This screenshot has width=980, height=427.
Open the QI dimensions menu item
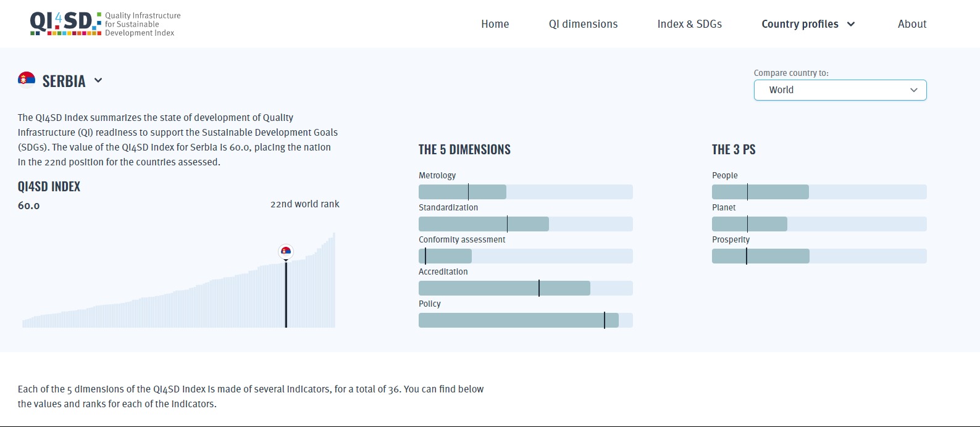[x=583, y=24]
